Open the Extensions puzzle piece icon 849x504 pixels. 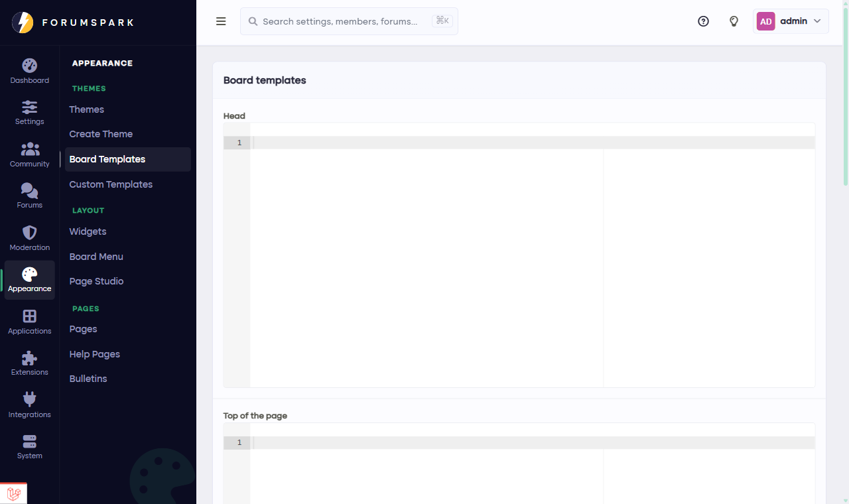(x=30, y=358)
